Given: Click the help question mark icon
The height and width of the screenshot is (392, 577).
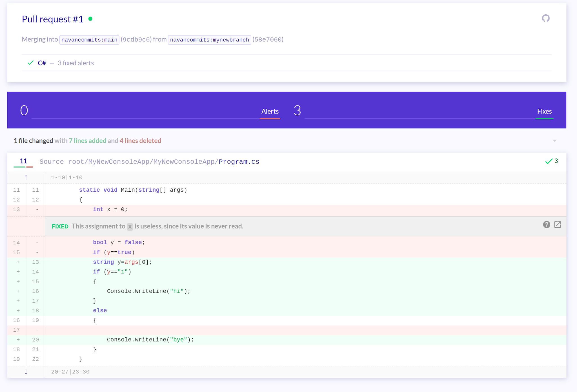Looking at the screenshot, I should tap(546, 225).
